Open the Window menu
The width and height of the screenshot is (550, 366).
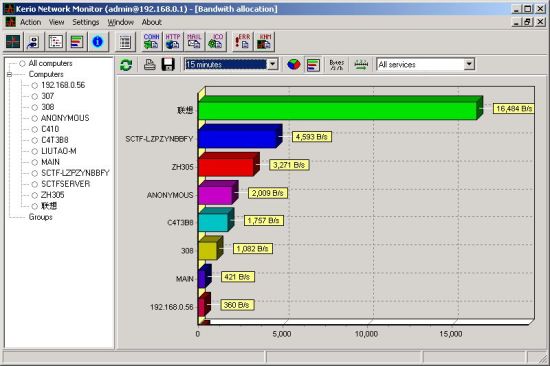(x=121, y=22)
